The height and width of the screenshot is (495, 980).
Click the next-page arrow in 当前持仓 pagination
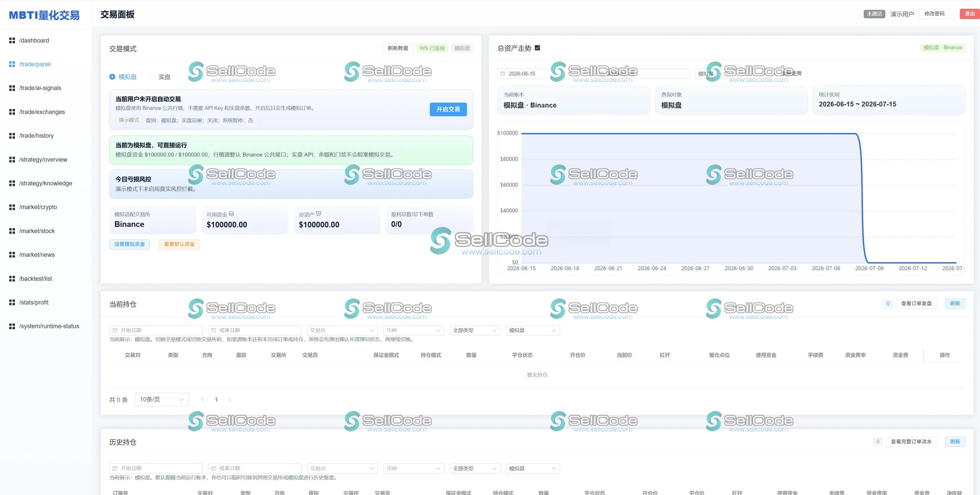coord(230,400)
